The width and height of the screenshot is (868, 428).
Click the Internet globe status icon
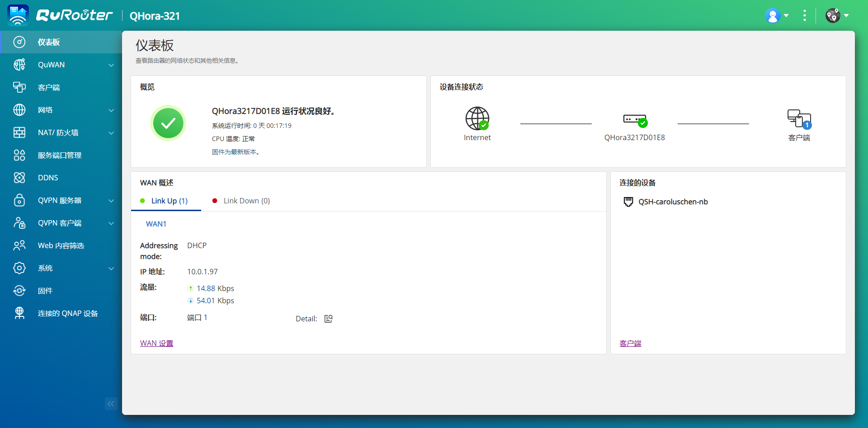(477, 118)
